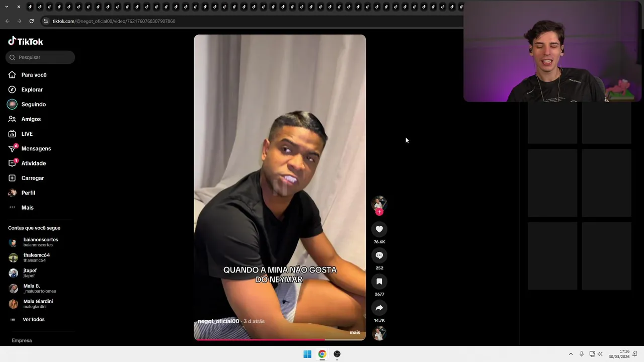The width and height of the screenshot is (644, 362).
Task: Open the sound disc below share button
Action: pyautogui.click(x=379, y=333)
